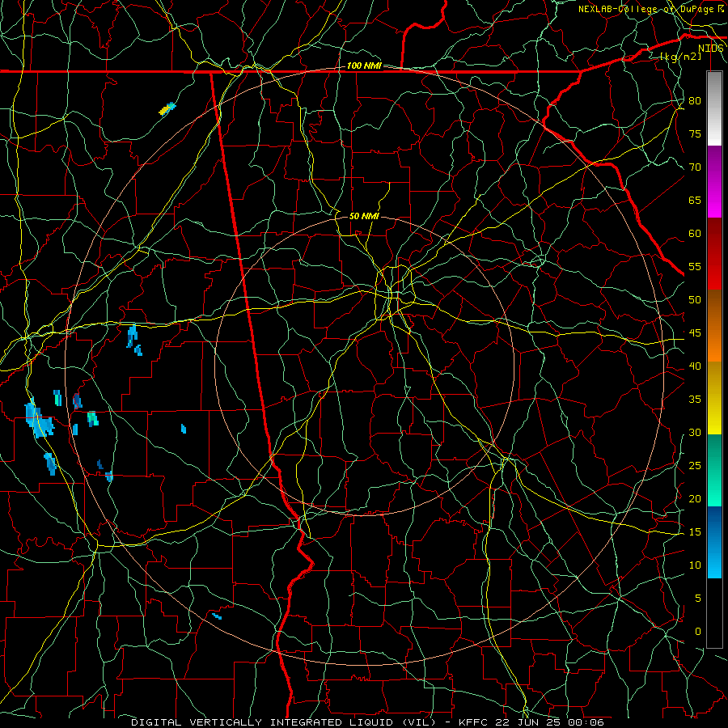Viewport: 728px width, 728px height.
Task: Click the 40 value on the scale
Action: [695, 366]
